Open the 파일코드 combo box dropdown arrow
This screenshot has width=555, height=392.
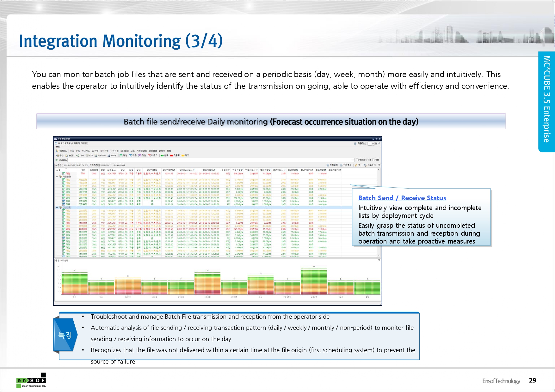click(x=353, y=160)
